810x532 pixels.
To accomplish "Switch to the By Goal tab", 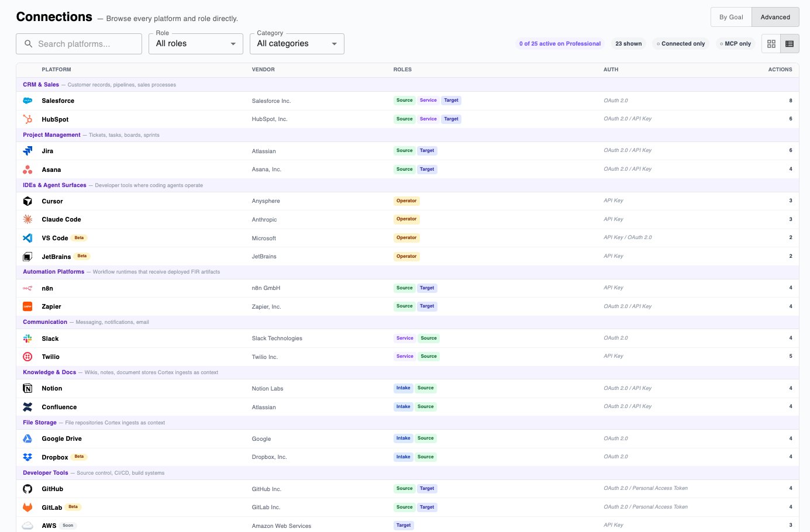I will 730,17.
